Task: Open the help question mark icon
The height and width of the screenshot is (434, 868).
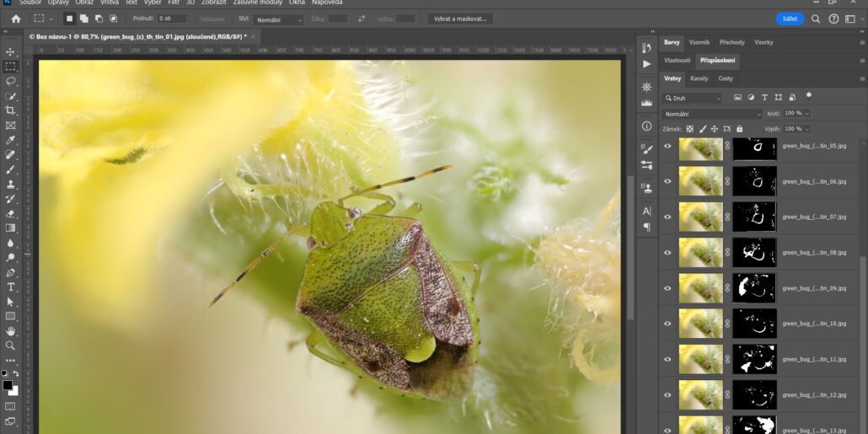Action: (833, 19)
